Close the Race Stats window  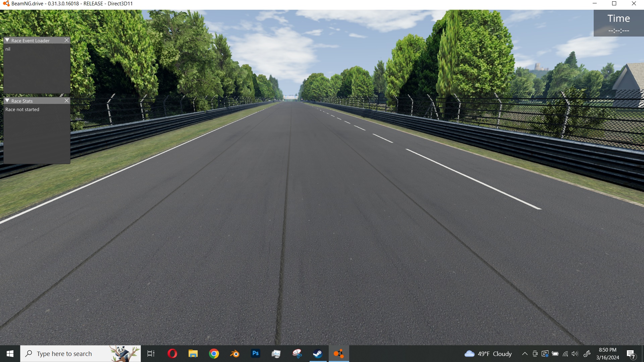coord(66,101)
